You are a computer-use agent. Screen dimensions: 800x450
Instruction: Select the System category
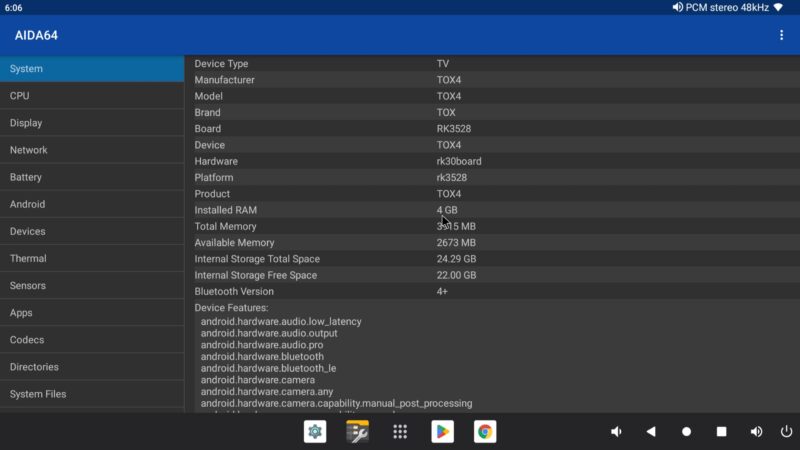[92, 68]
